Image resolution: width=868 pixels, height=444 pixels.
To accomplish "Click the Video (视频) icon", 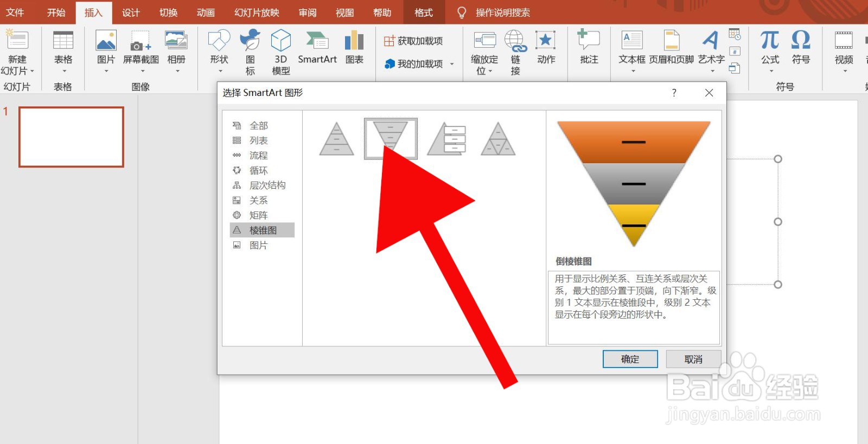I will [x=844, y=40].
